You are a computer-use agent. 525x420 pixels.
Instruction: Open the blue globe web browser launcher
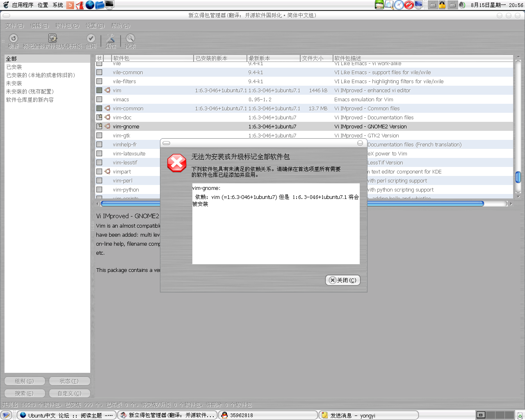tap(90, 5)
